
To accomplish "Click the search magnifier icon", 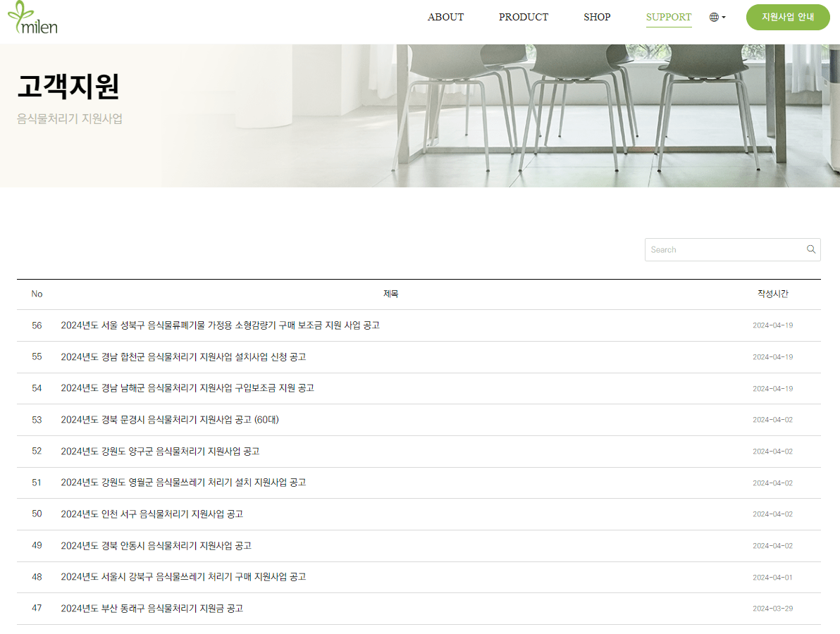I will coord(810,249).
